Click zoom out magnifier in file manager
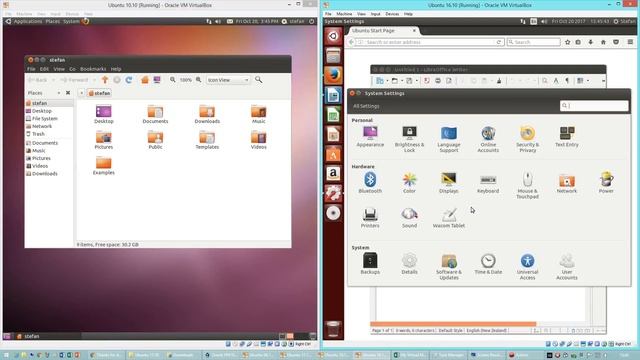Screen dimensions: 640x360 coord(173,80)
